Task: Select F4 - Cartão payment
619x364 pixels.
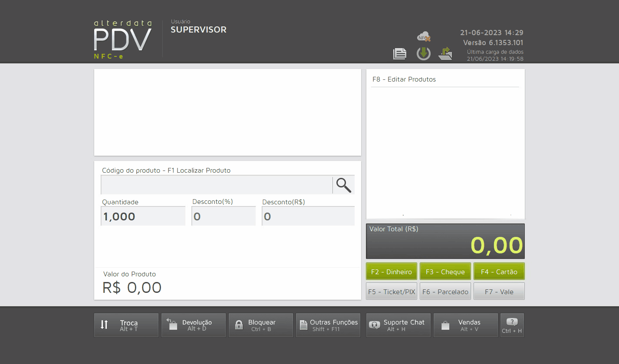Action: [499, 272]
